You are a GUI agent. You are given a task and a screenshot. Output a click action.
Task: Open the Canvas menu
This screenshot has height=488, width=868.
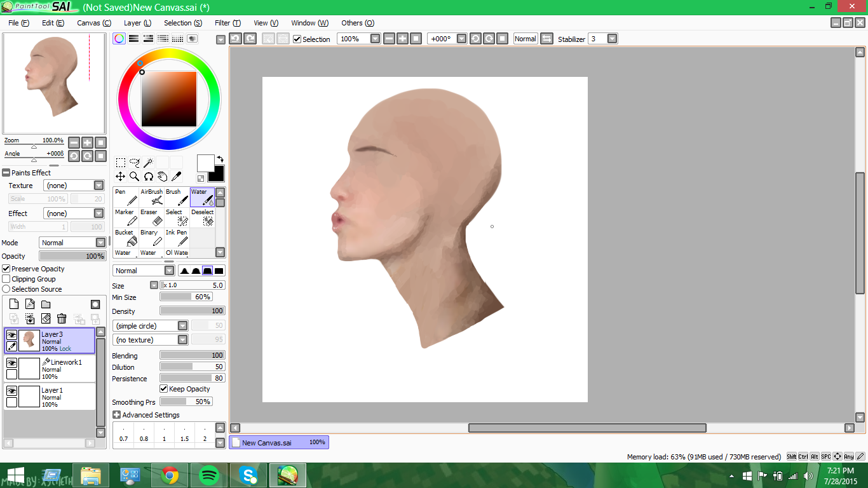click(x=94, y=23)
